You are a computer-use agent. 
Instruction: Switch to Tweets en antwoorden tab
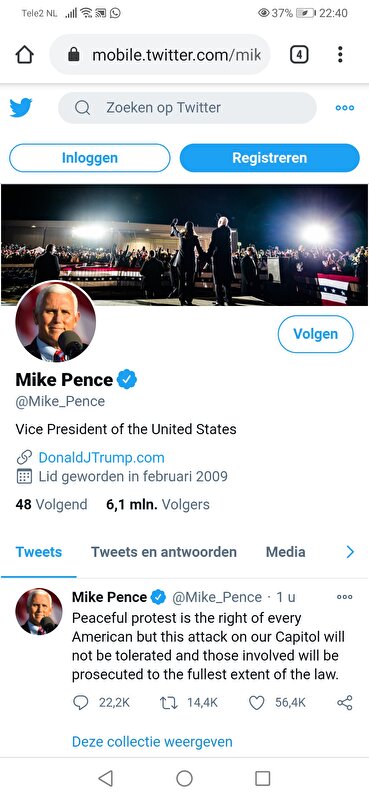(x=164, y=552)
